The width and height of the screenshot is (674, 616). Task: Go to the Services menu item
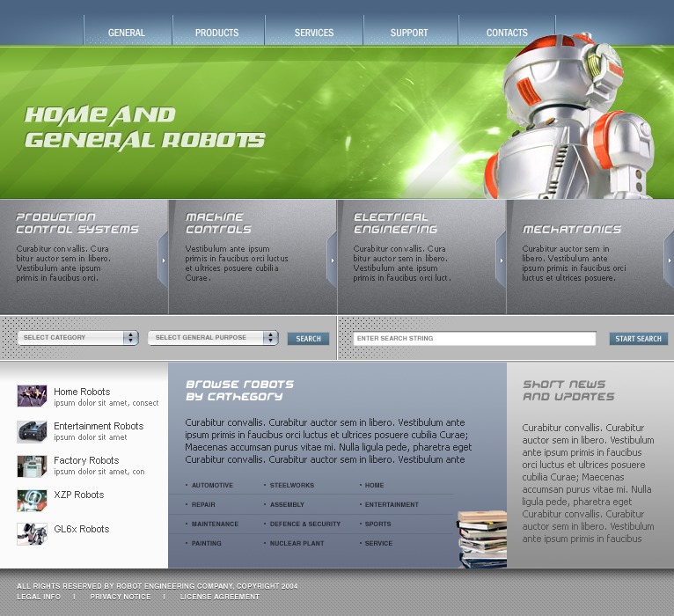[x=314, y=33]
